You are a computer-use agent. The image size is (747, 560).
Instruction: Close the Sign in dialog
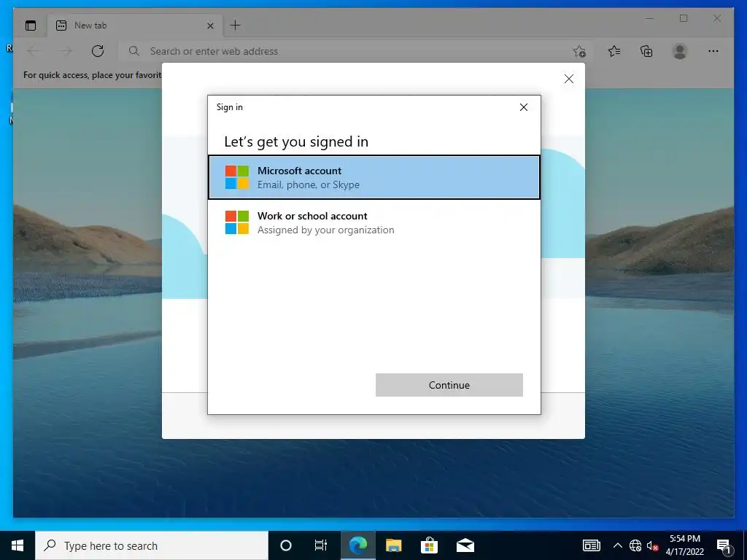point(524,107)
